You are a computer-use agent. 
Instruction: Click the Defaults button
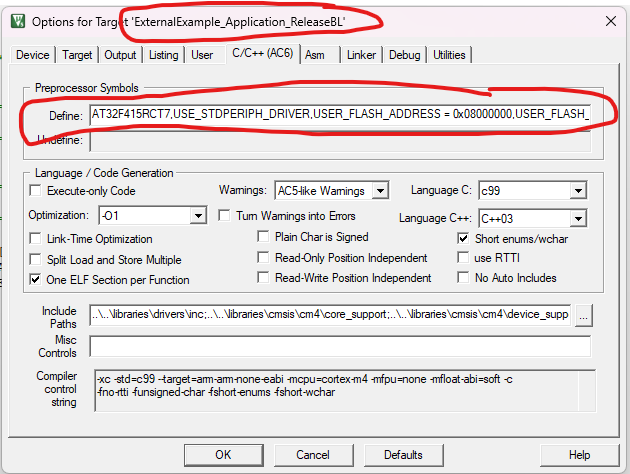[403, 455]
